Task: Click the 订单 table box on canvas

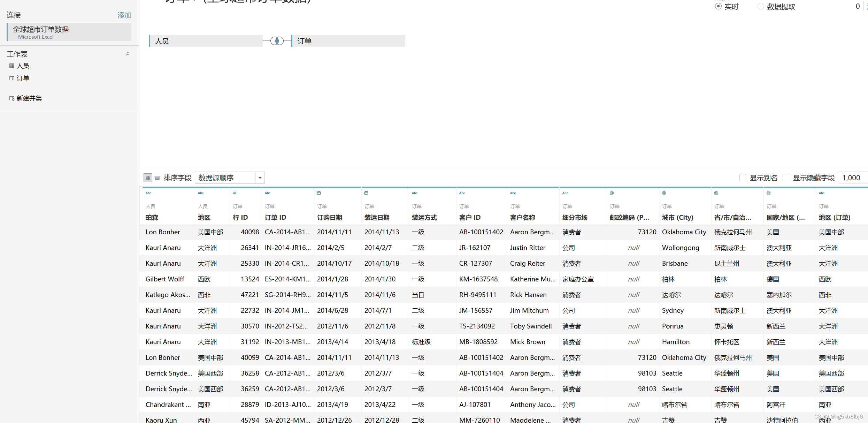Action: coord(348,41)
